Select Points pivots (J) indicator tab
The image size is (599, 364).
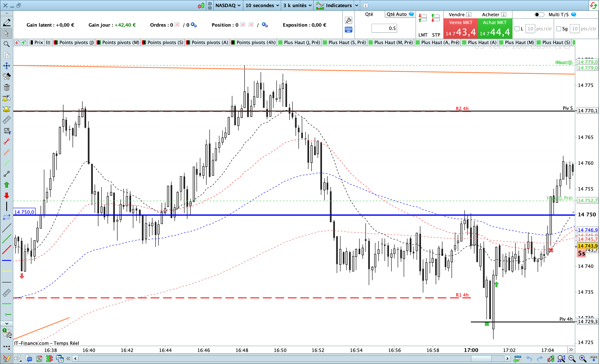[74, 43]
